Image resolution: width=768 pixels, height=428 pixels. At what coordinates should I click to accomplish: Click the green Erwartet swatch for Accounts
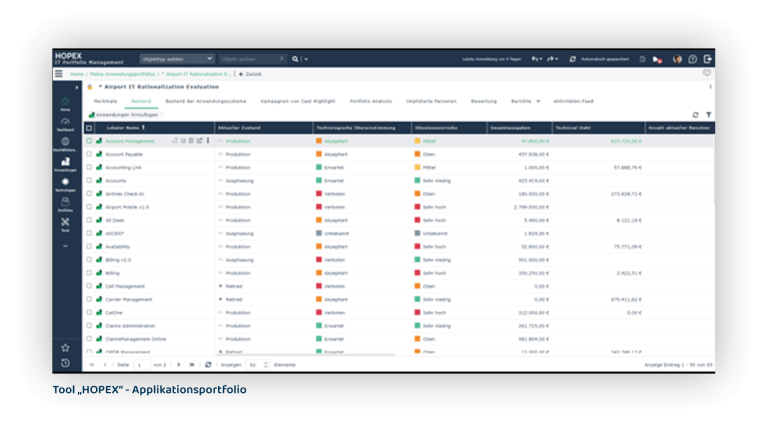[319, 180]
